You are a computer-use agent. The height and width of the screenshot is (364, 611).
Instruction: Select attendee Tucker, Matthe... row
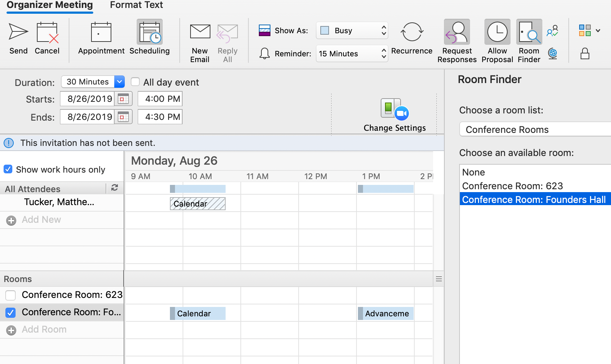point(62,202)
